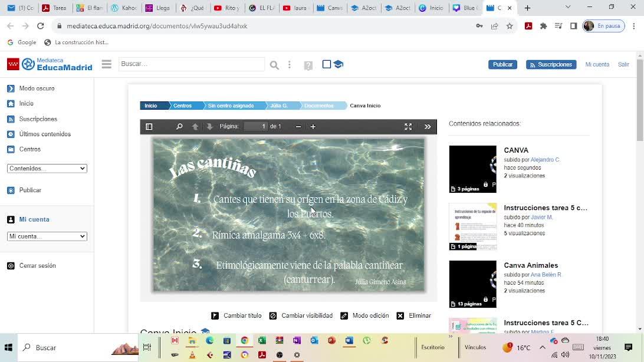Viewport: 644px width, 362px height.
Task: Open the PDF viewer tools double-chevron menu
Action: click(428, 127)
